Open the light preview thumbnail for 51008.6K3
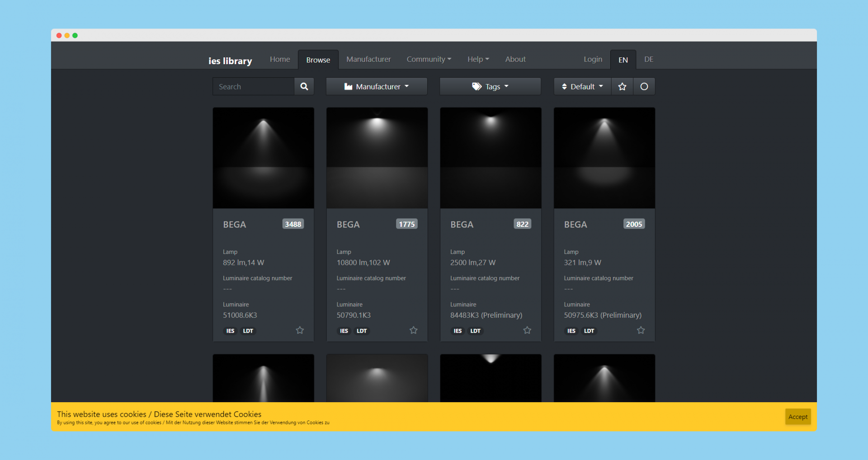This screenshot has height=460, width=868. tap(263, 158)
